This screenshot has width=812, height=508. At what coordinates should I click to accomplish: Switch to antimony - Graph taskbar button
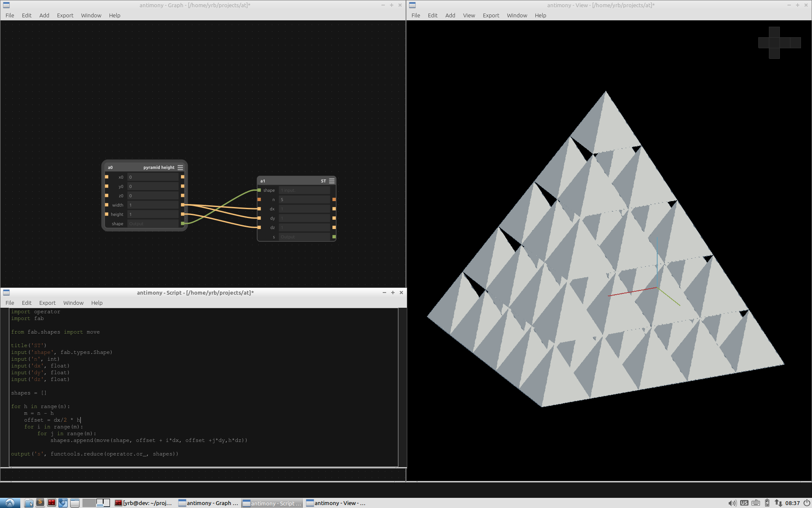pos(208,503)
